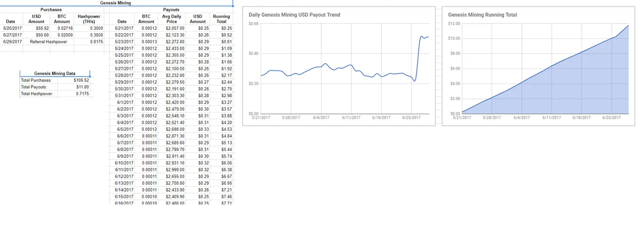Select the 0.02000 BTC amount cell

(x=62, y=35)
